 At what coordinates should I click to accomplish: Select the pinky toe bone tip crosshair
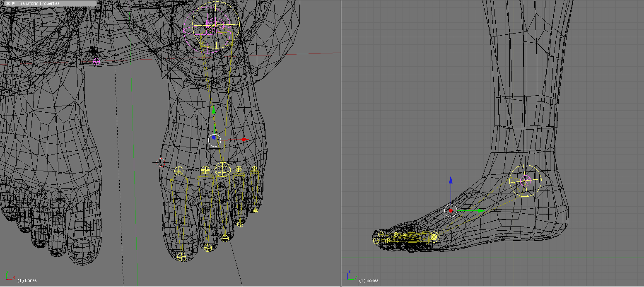click(x=256, y=211)
